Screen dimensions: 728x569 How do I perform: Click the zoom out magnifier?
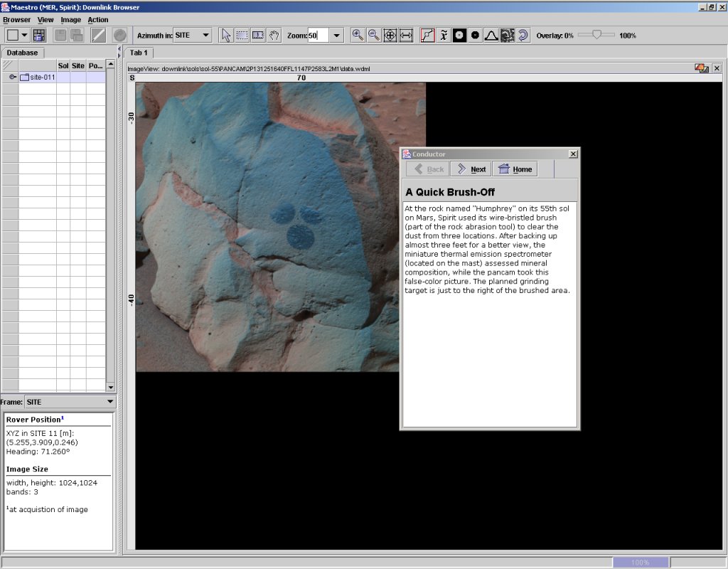pos(374,35)
